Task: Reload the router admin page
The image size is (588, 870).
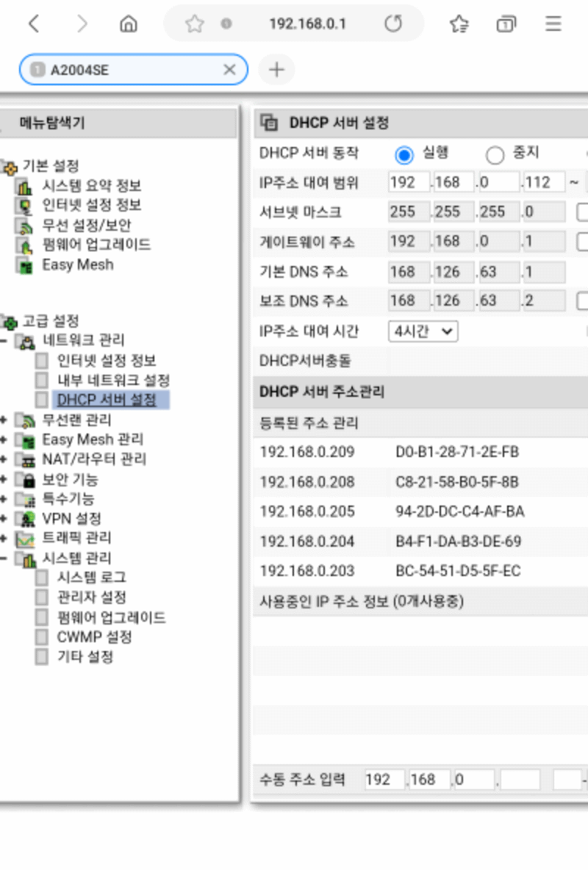Action: [393, 24]
